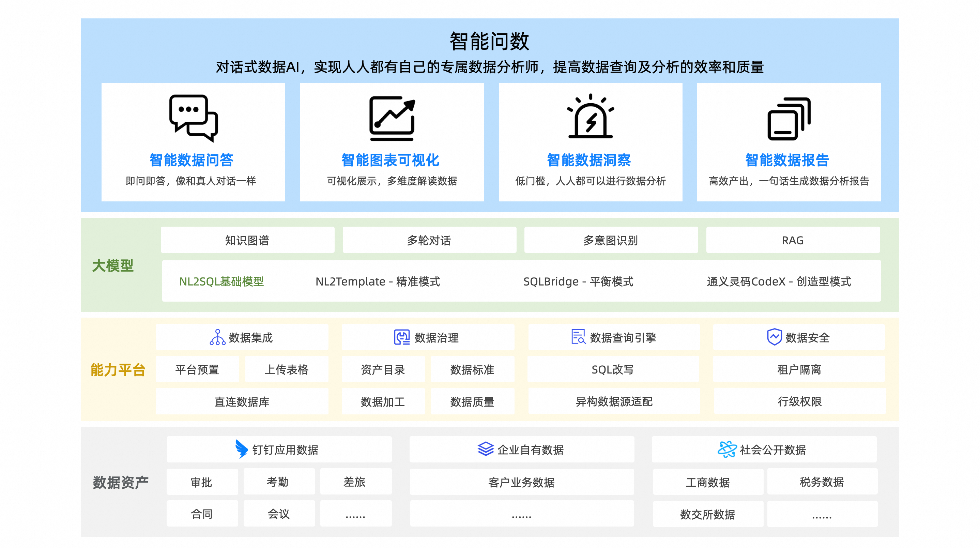Screen dimensions: 980x548
Task: Click the stacked pages icon above 智能数据报告
Action: click(788, 119)
